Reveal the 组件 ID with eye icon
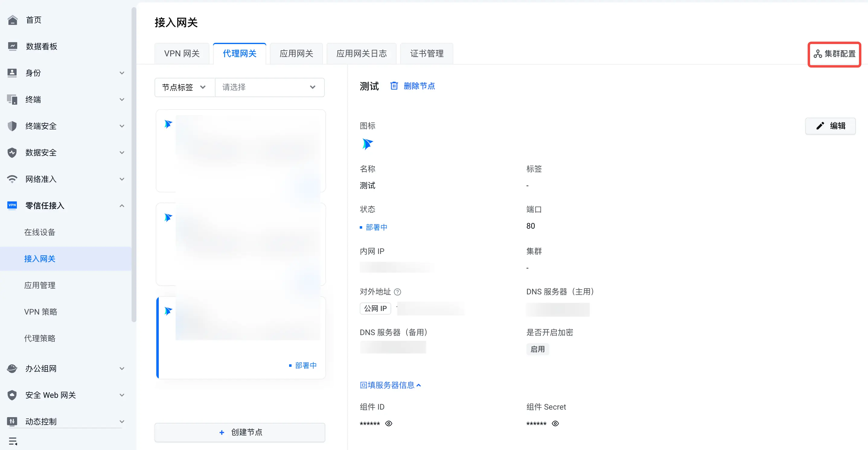 388,423
